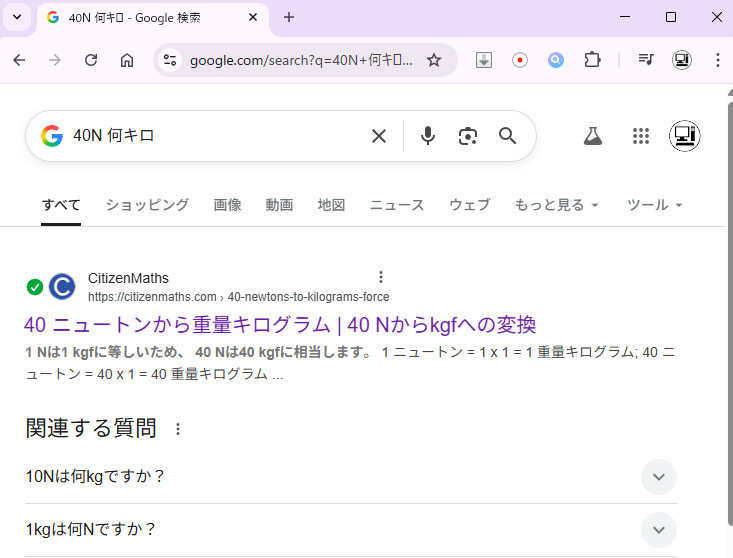This screenshot has height=558, width=733.
Task: Open options next to 関連する質問
Action: coord(178,429)
